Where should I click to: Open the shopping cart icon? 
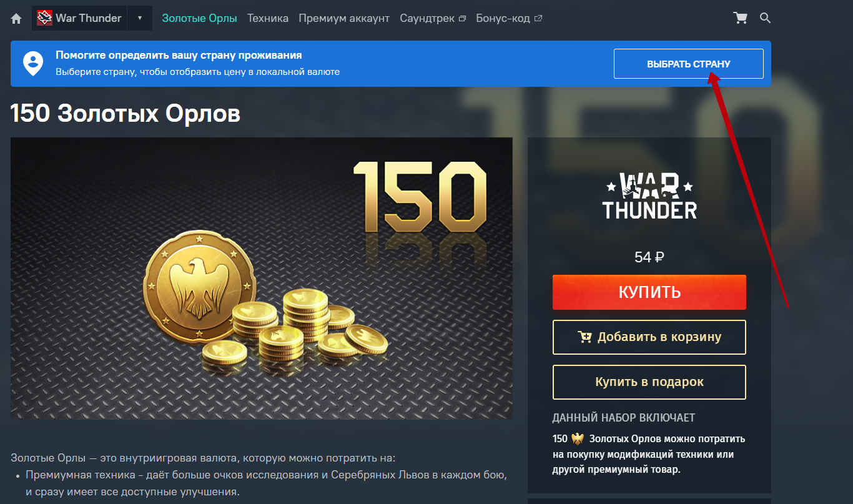[x=741, y=18]
